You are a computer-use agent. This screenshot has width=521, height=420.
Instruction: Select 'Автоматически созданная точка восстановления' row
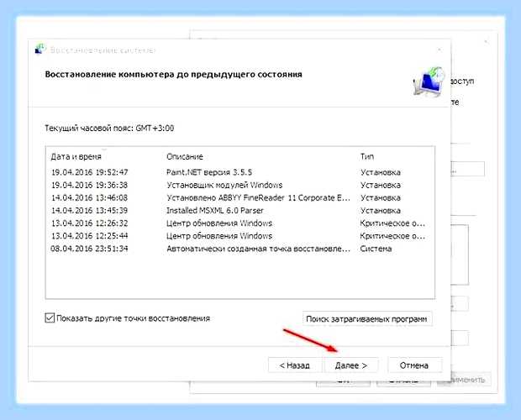point(239,249)
